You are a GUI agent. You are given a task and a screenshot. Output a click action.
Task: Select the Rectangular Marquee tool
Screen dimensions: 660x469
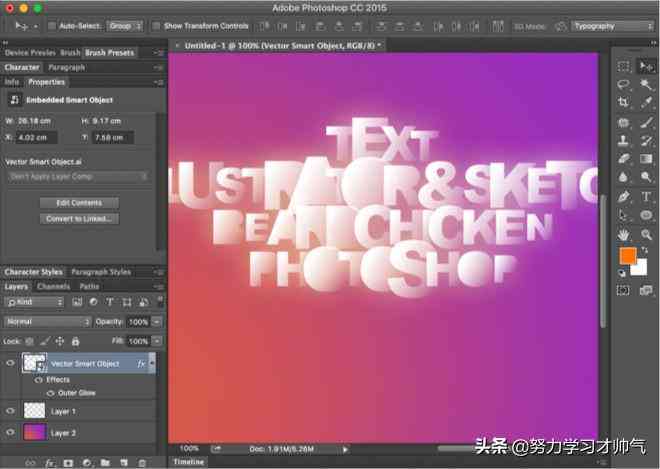624,66
